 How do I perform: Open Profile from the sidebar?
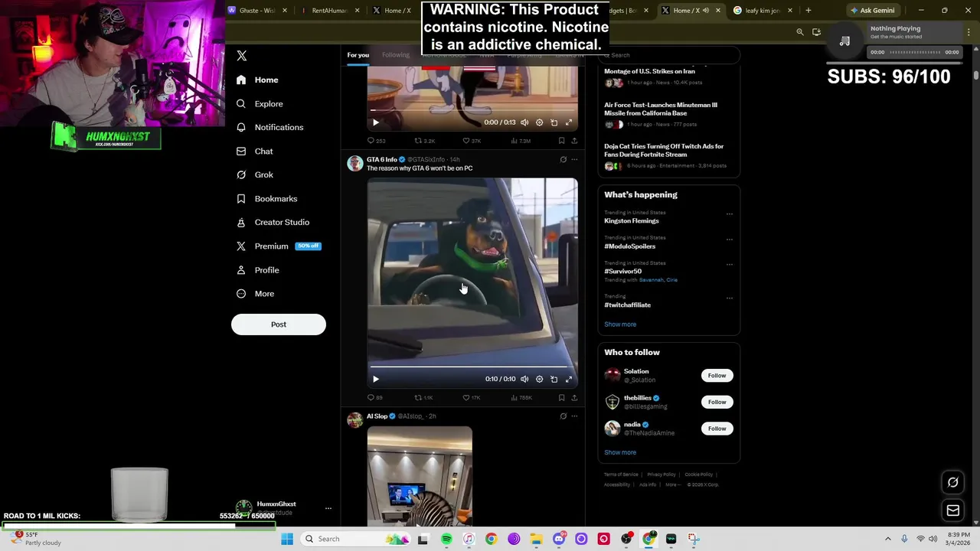click(258, 269)
